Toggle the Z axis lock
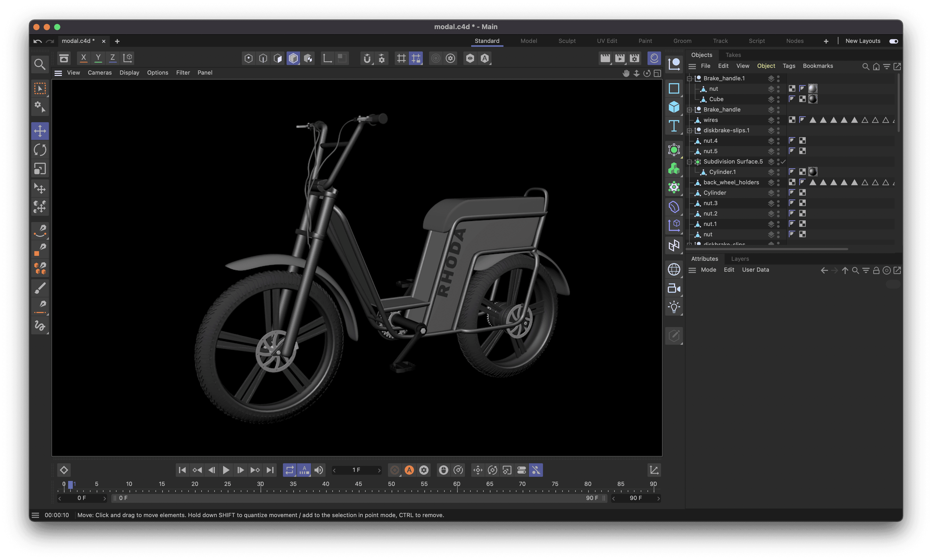Screen dimensions: 932x560 point(112,58)
